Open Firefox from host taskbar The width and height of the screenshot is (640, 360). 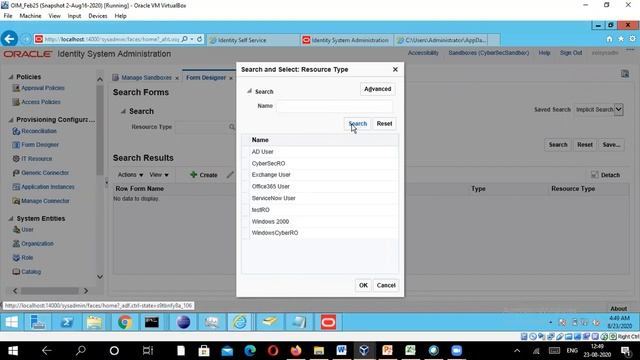pos(296,350)
